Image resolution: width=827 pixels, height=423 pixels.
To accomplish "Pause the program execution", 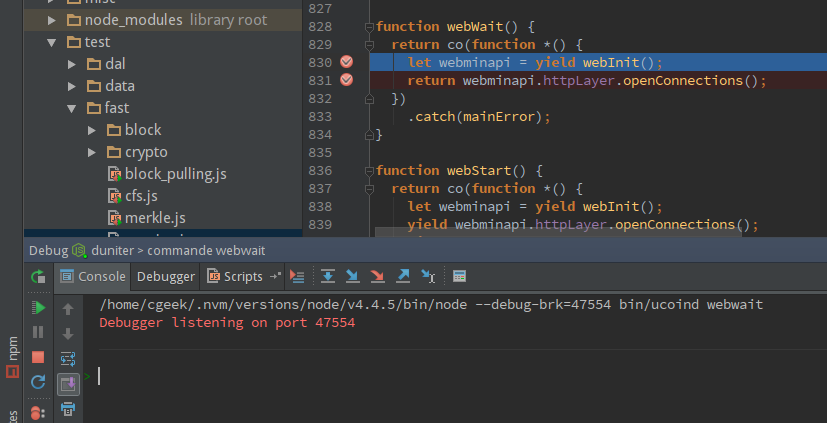I will point(38,332).
